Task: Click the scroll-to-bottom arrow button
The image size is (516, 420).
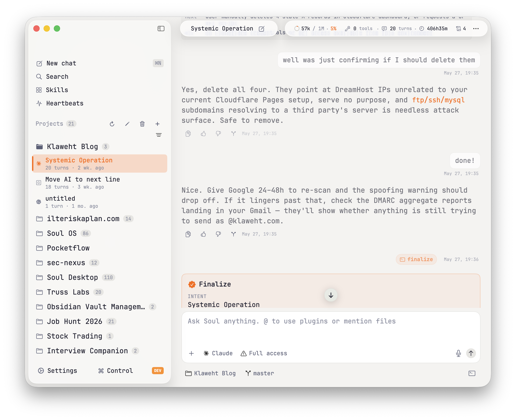Action: click(331, 295)
